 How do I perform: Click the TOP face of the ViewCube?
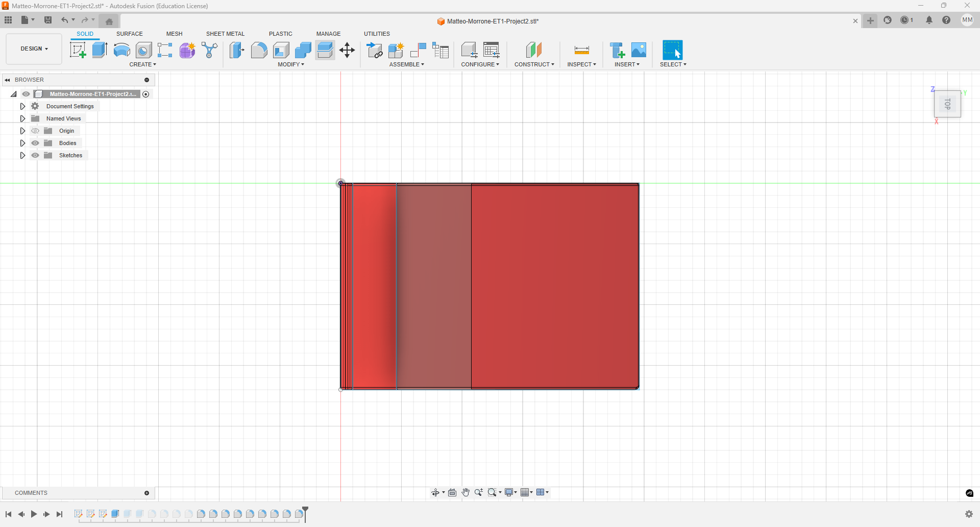pyautogui.click(x=947, y=104)
